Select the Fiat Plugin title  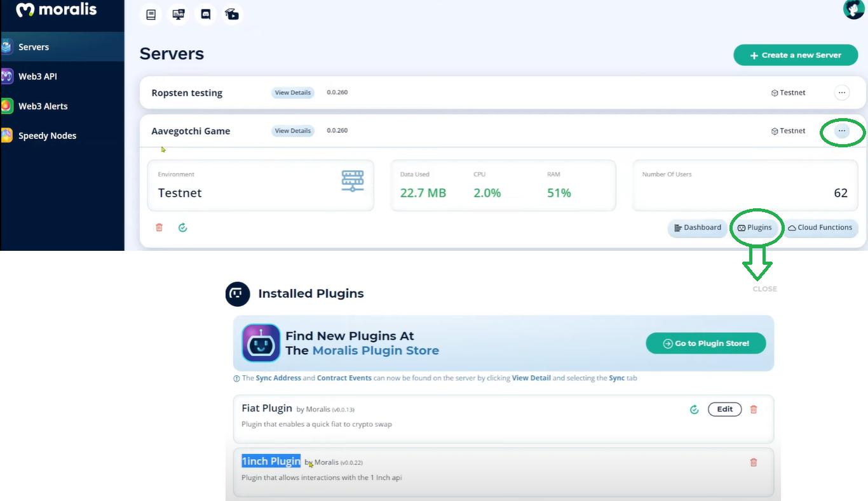[267, 408]
